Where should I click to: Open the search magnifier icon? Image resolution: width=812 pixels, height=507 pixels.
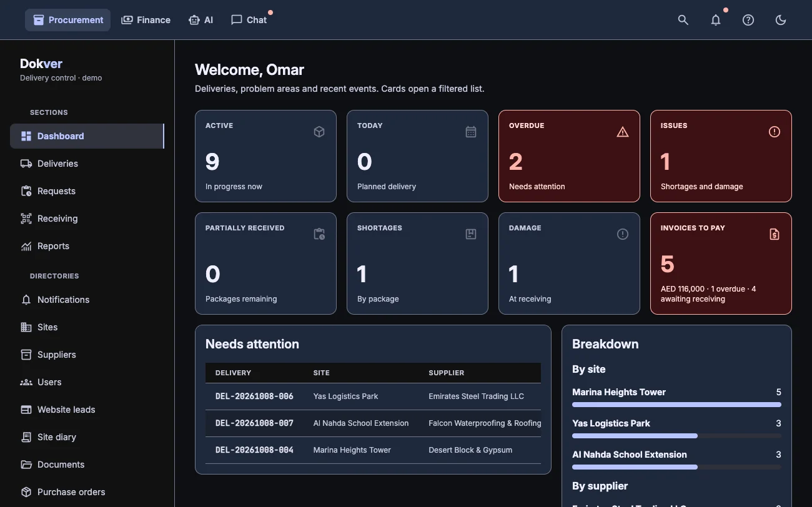pos(683,20)
